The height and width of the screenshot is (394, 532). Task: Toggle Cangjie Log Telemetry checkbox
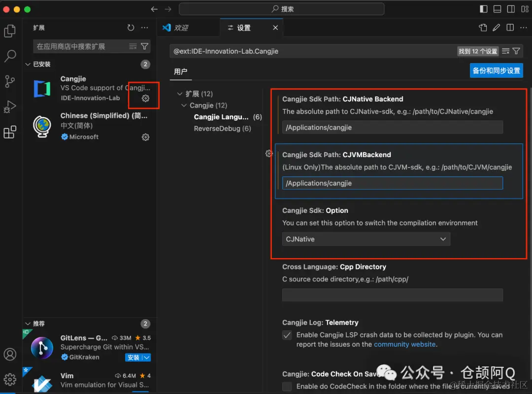click(287, 335)
